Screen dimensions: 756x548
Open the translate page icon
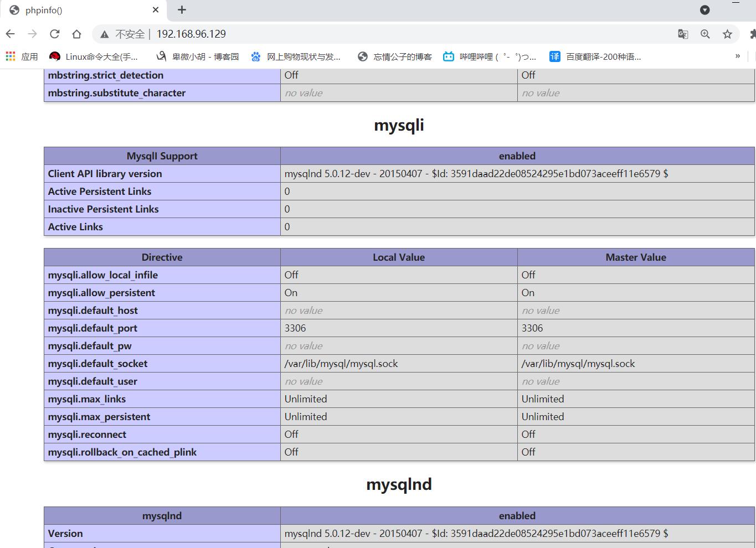[x=683, y=34]
